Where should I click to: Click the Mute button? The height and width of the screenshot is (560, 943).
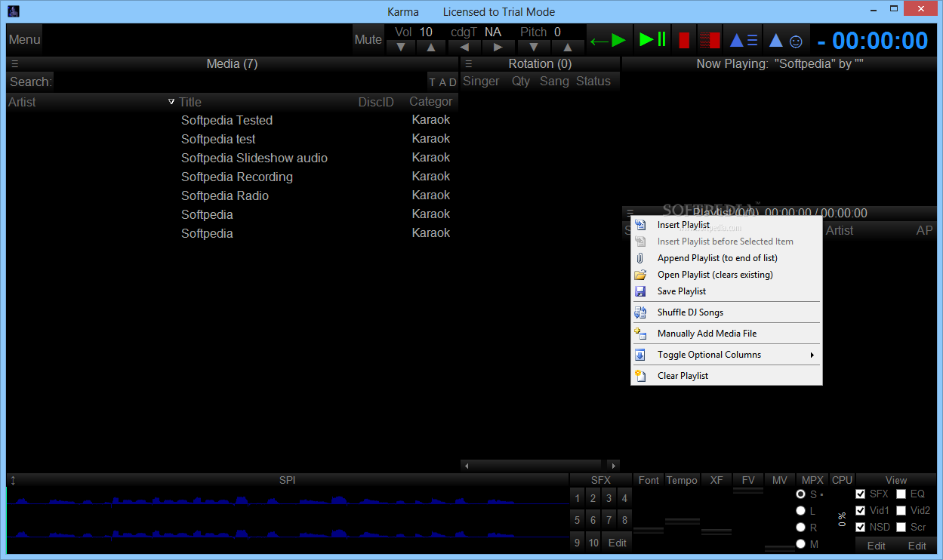coord(368,40)
